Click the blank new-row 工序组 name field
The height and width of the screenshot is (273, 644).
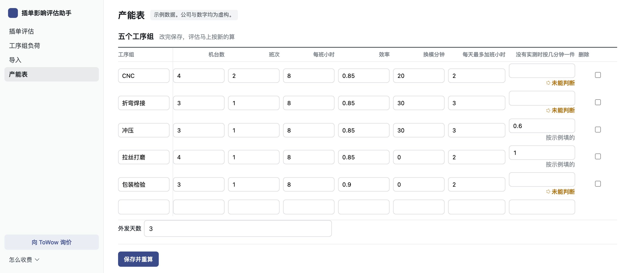coord(144,207)
